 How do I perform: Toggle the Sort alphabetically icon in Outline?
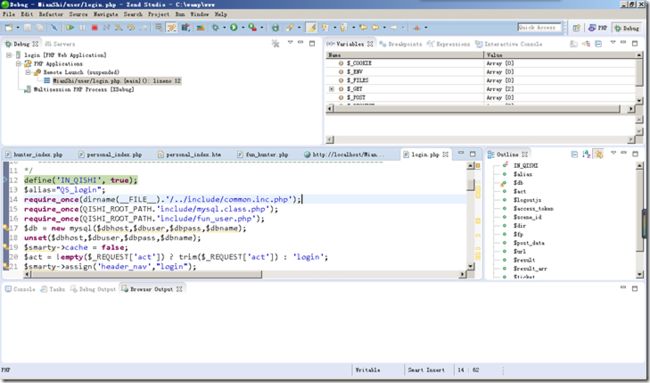point(586,154)
